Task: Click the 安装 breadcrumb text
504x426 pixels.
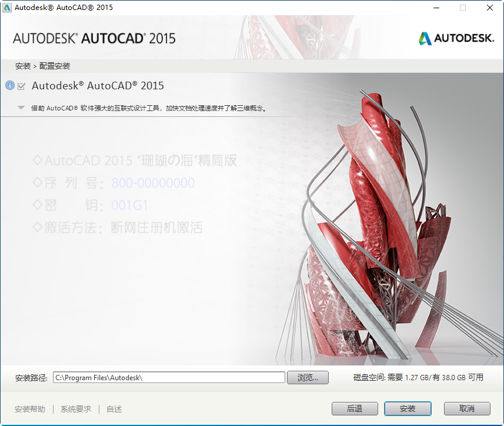Action: point(23,66)
